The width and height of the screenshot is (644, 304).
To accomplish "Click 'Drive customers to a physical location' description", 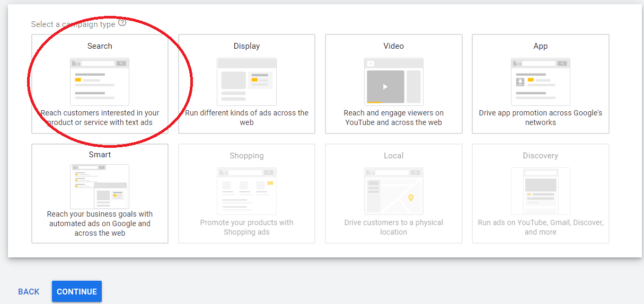I will coord(393,227).
